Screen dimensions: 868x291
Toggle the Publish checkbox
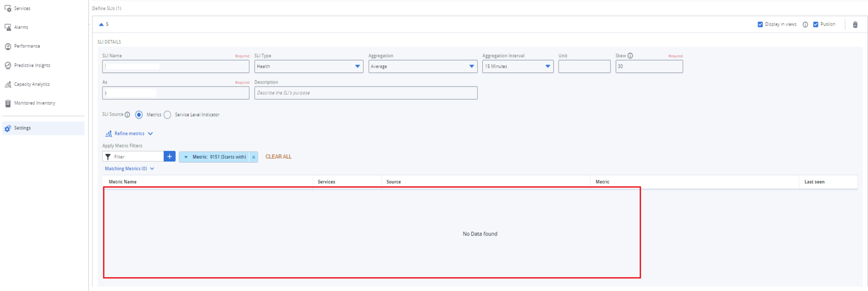816,24
